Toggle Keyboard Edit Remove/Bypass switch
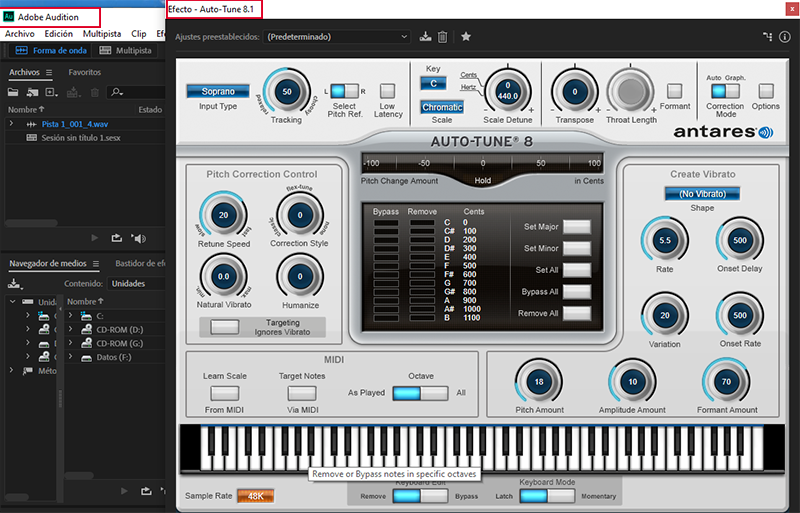 (x=420, y=496)
